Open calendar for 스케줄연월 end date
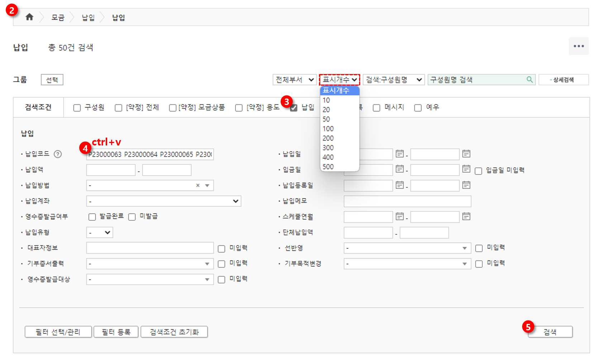 click(x=466, y=216)
